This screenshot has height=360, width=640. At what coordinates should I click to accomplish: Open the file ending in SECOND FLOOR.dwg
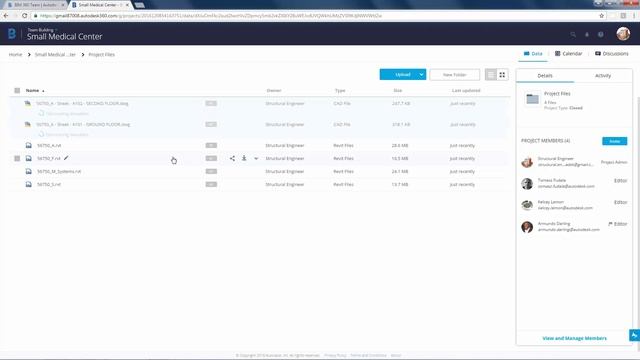82,103
